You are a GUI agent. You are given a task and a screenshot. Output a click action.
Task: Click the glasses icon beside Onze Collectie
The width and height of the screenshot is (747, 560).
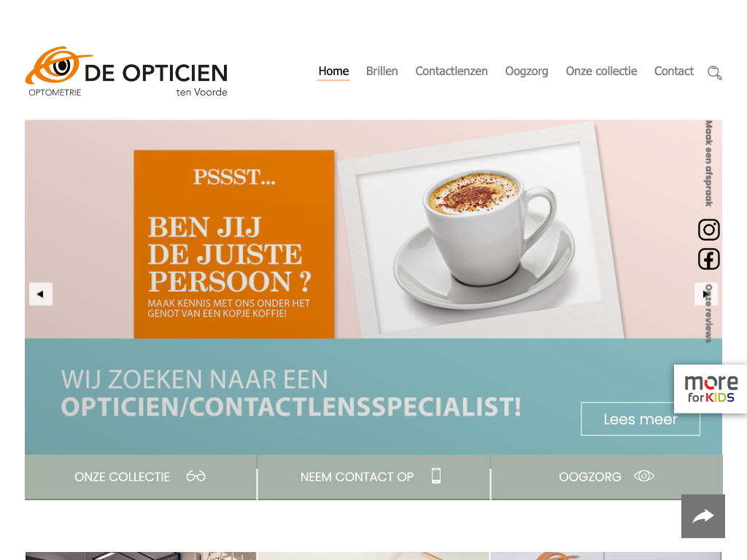tap(196, 475)
